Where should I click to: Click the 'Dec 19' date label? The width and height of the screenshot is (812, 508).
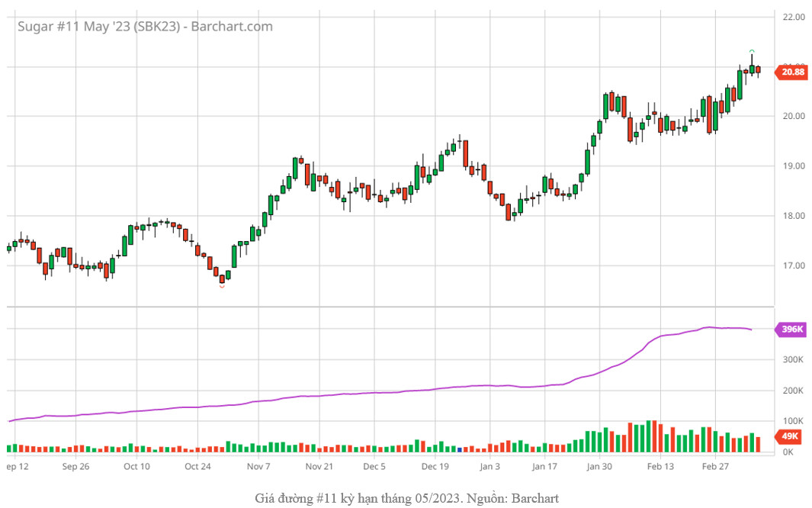(435, 467)
